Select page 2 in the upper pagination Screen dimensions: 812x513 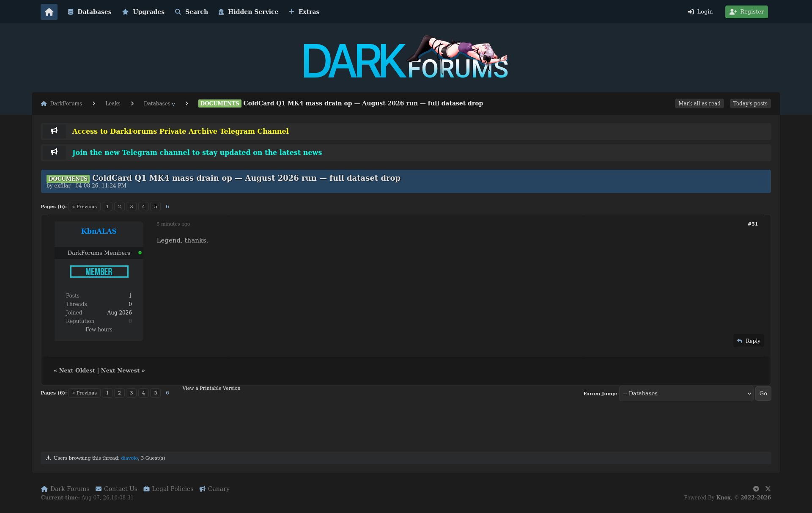tap(119, 207)
